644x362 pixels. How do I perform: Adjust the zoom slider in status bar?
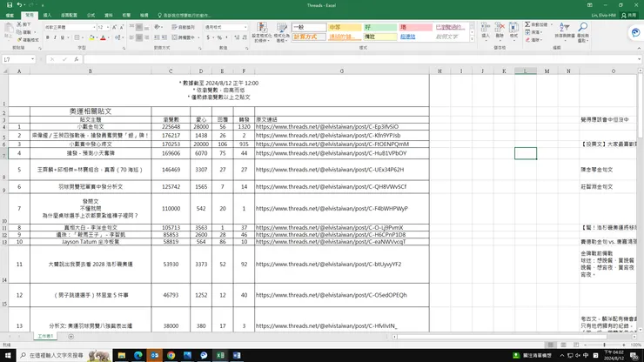604,345
